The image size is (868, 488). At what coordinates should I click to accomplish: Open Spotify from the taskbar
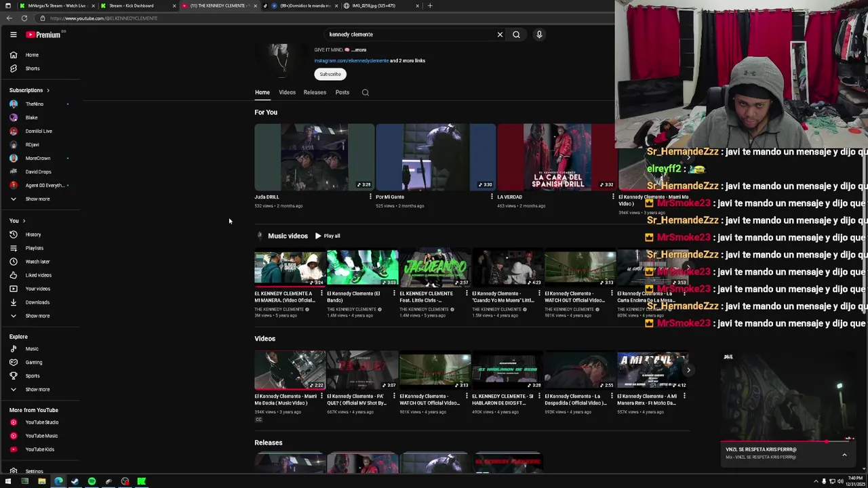pyautogui.click(x=92, y=481)
